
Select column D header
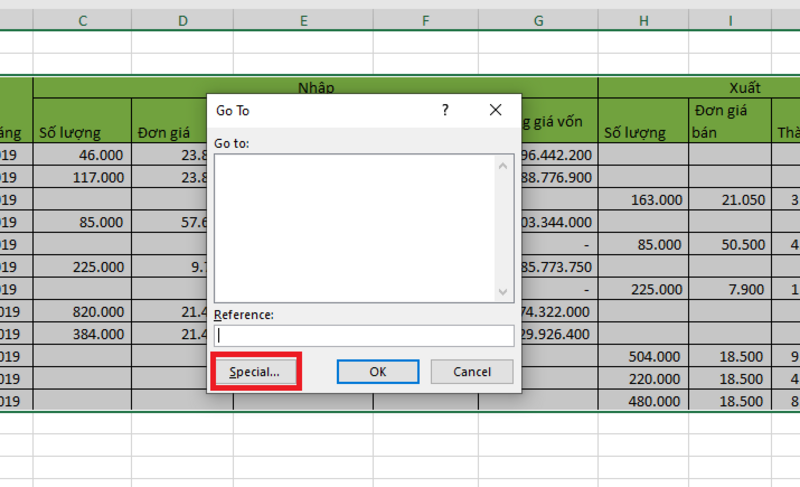click(x=182, y=20)
